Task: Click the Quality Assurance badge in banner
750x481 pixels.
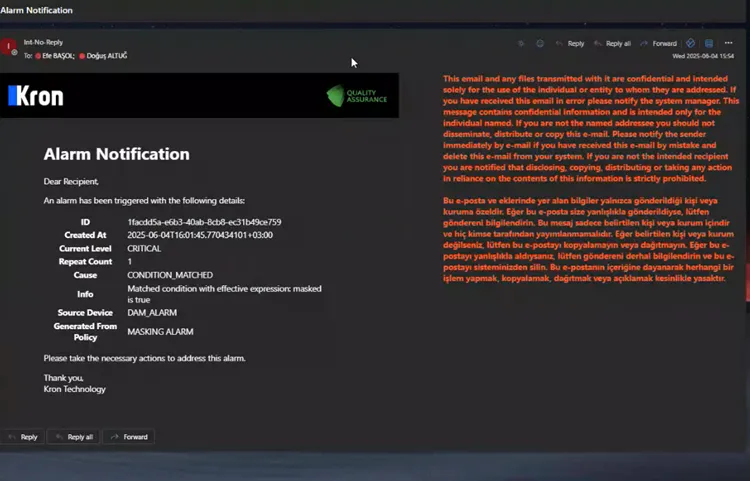Action: coord(357,96)
